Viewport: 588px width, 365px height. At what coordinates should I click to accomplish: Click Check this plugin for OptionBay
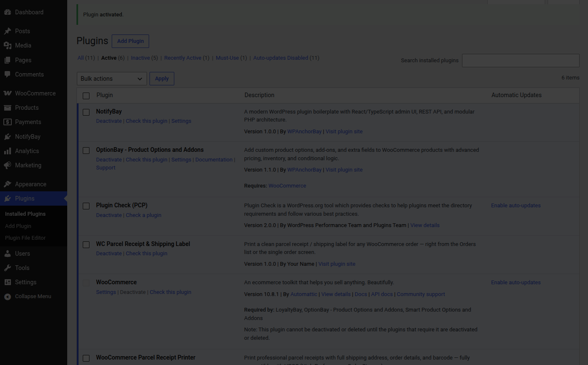(x=147, y=160)
